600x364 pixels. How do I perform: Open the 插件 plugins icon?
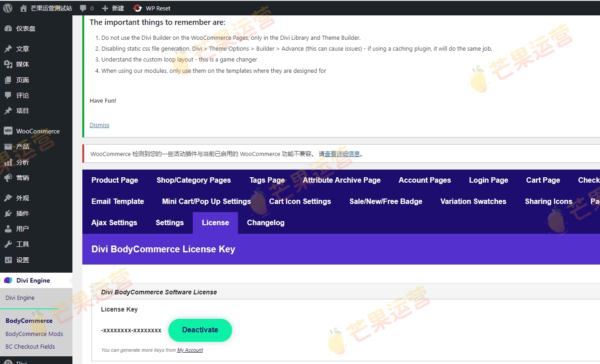(x=8, y=213)
